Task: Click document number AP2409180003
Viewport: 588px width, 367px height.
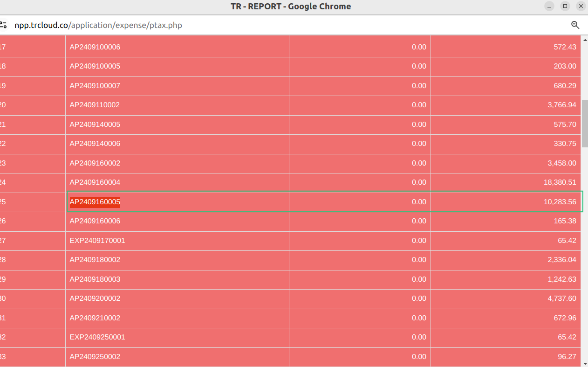Action: 95,279
